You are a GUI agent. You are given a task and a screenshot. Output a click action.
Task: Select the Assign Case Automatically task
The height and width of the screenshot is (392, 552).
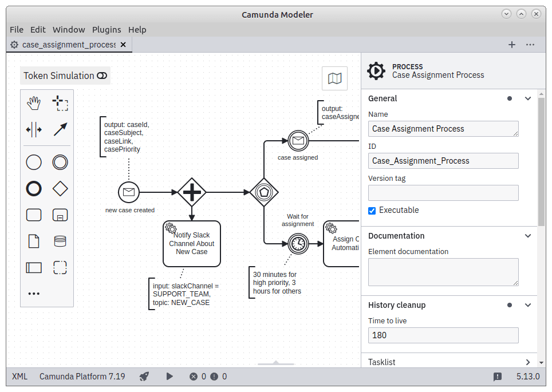pyautogui.click(x=341, y=244)
